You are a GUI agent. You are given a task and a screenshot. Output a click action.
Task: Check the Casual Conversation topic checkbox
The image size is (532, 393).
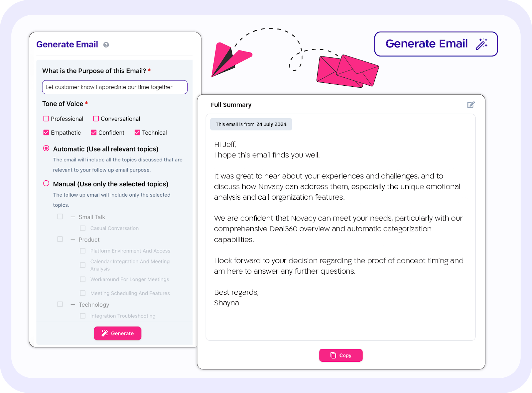point(83,228)
